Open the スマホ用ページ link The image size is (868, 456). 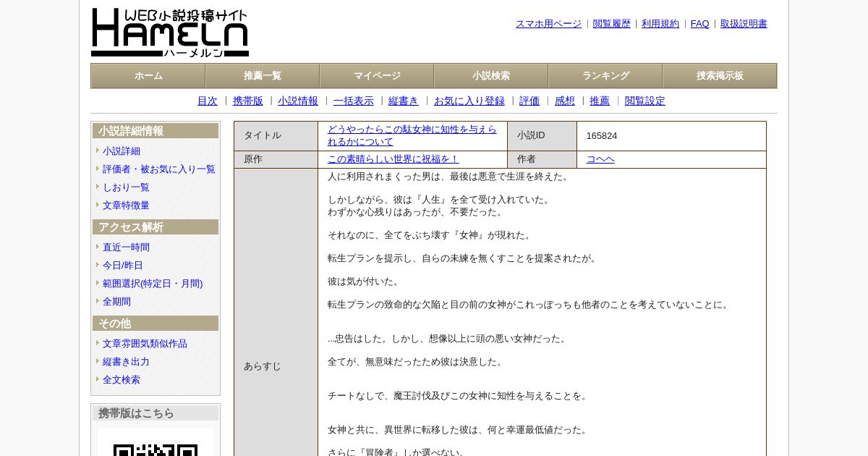tap(548, 24)
